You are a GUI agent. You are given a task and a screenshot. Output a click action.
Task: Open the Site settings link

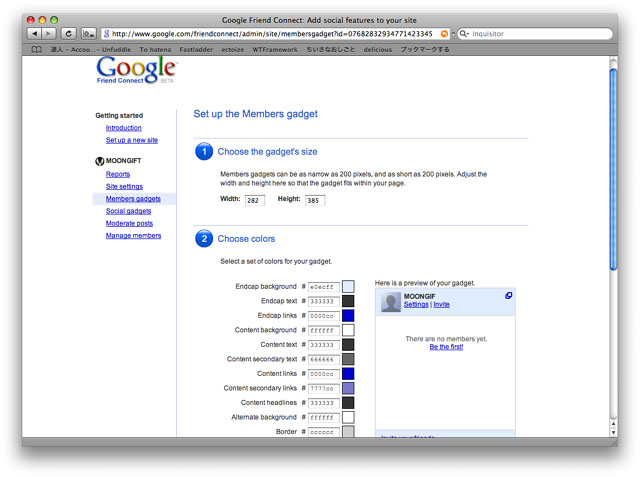click(124, 186)
